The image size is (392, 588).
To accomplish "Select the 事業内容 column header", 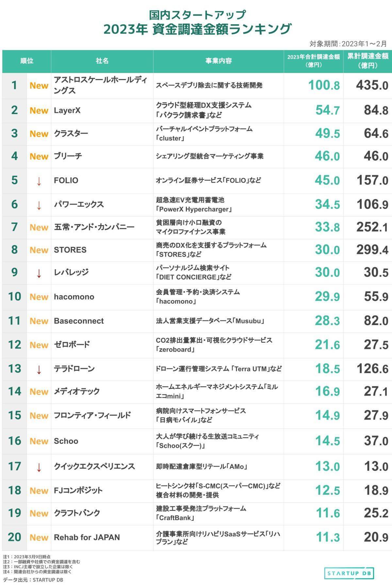I will click(x=218, y=61).
